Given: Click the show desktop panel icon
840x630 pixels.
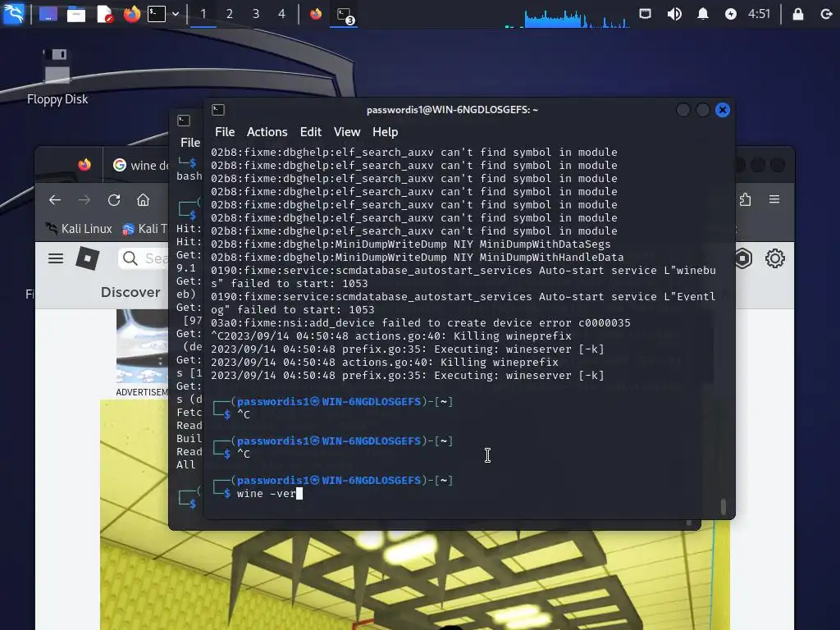Looking at the screenshot, I should tap(48, 13).
